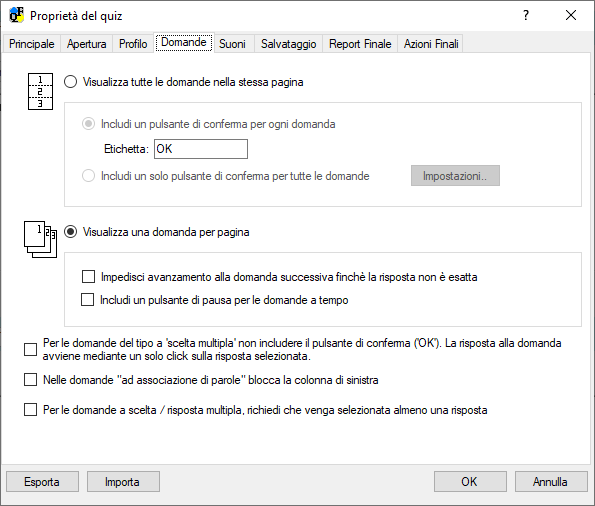
Task: Tick 'Includi un pulsante di pausa' checkbox
Action: (x=88, y=300)
